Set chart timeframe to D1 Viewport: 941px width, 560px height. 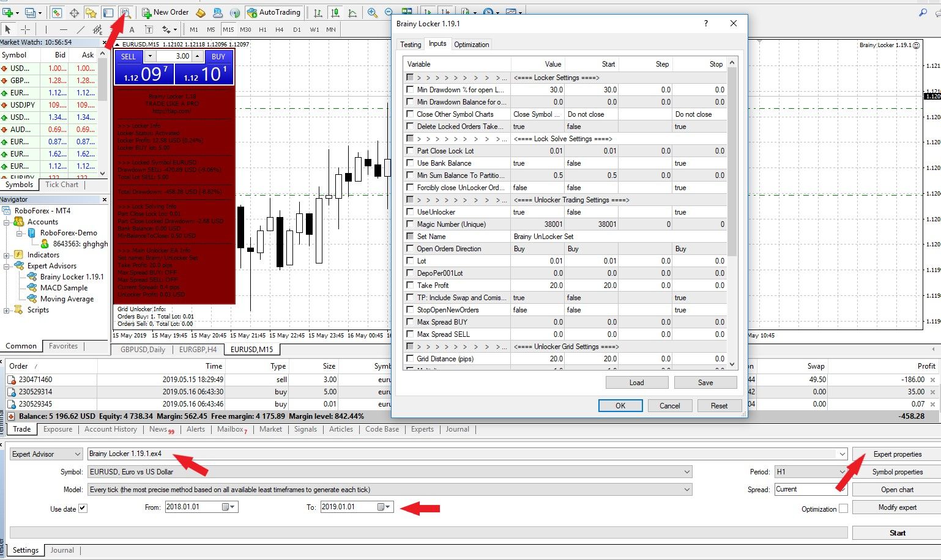[x=297, y=29]
